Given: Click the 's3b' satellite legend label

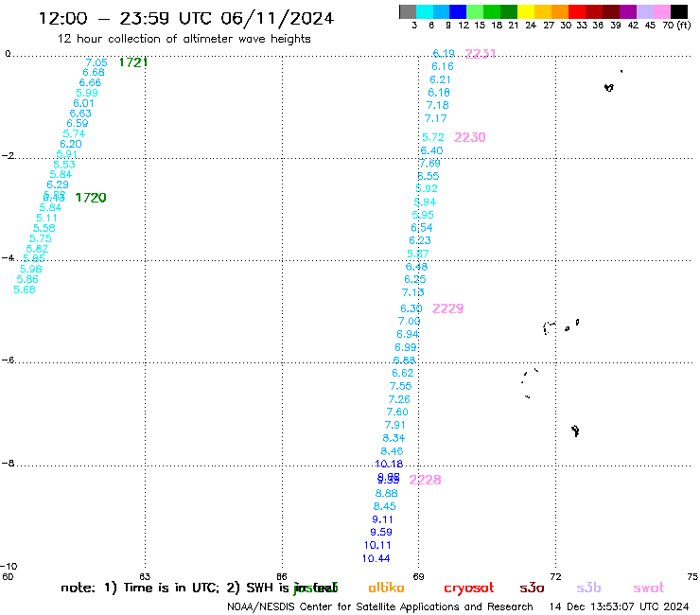Looking at the screenshot, I should tap(588, 588).
